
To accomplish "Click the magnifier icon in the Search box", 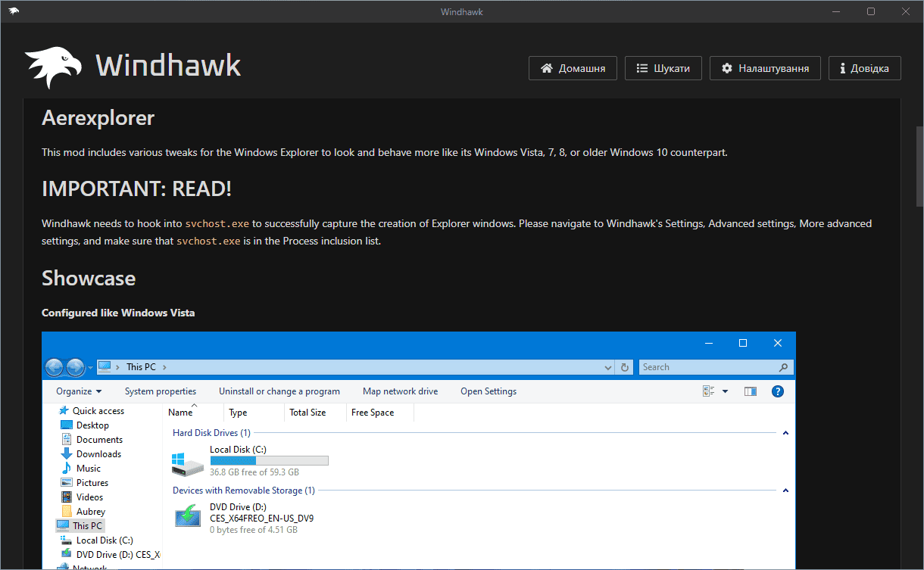I will (784, 367).
